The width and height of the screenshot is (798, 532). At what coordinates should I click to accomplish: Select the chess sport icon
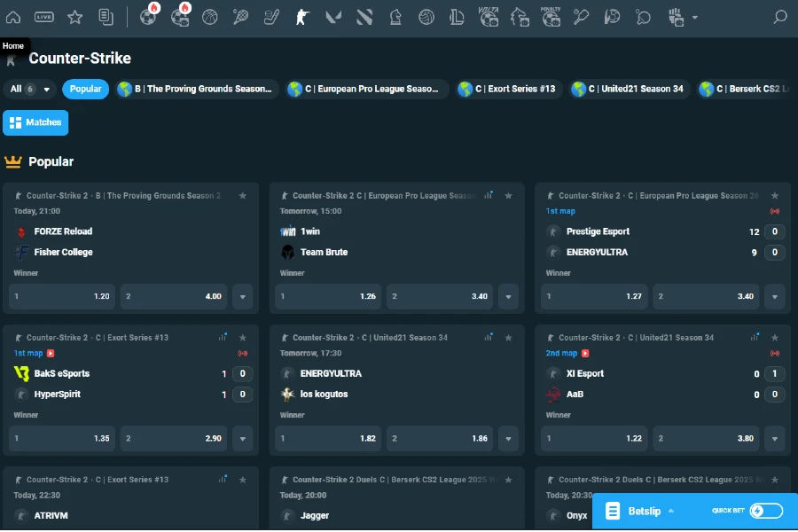(395, 16)
